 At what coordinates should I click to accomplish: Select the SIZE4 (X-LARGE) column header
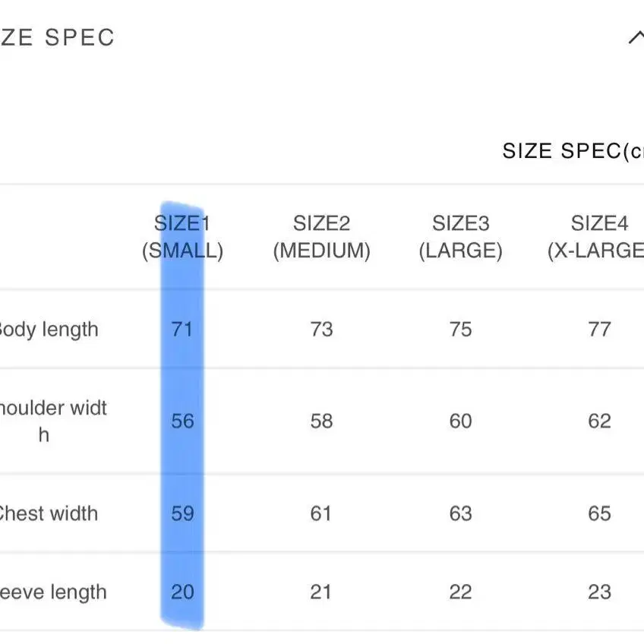pos(595,237)
